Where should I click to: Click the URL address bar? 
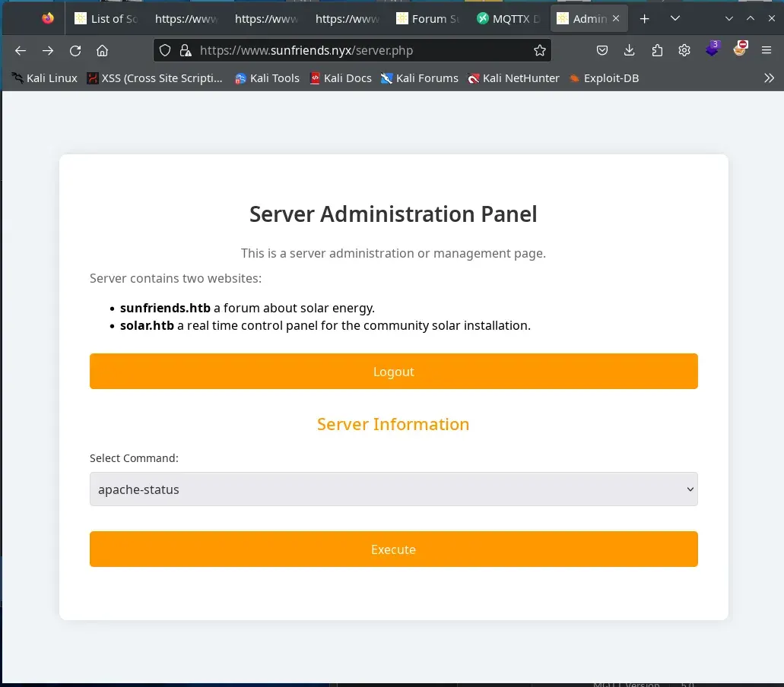pos(353,50)
